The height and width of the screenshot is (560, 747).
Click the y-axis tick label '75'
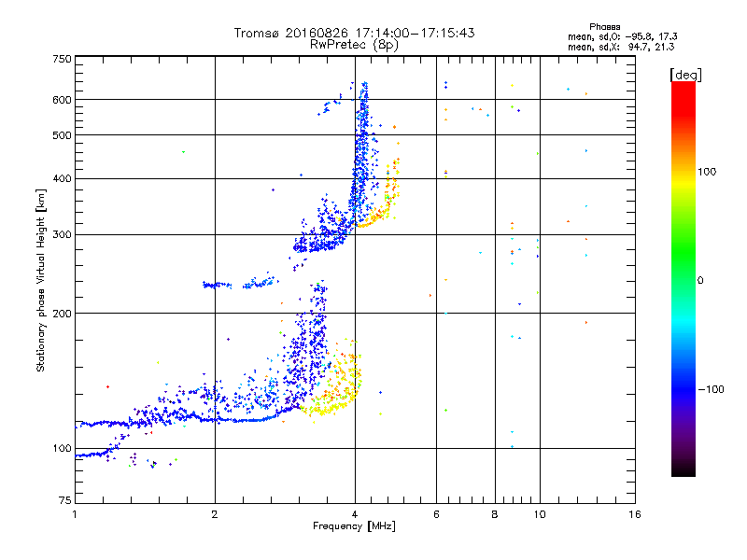[65, 500]
